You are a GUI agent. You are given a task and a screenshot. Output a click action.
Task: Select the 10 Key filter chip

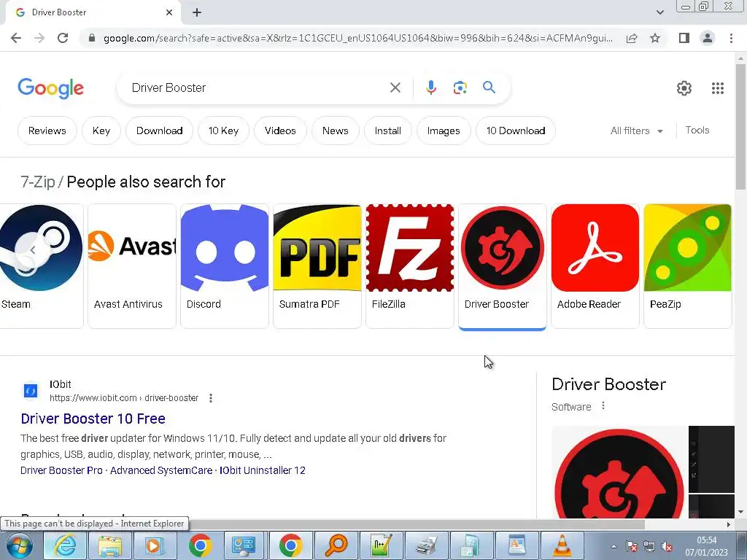tap(223, 131)
